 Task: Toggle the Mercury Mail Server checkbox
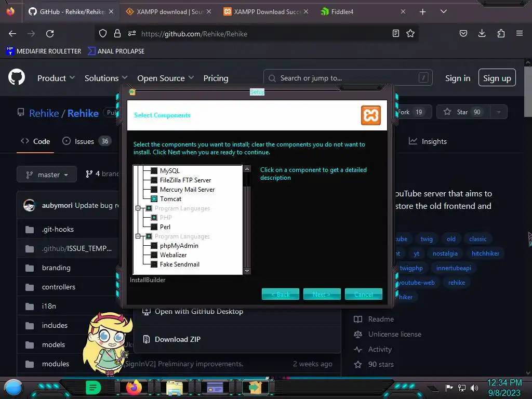pos(154,189)
